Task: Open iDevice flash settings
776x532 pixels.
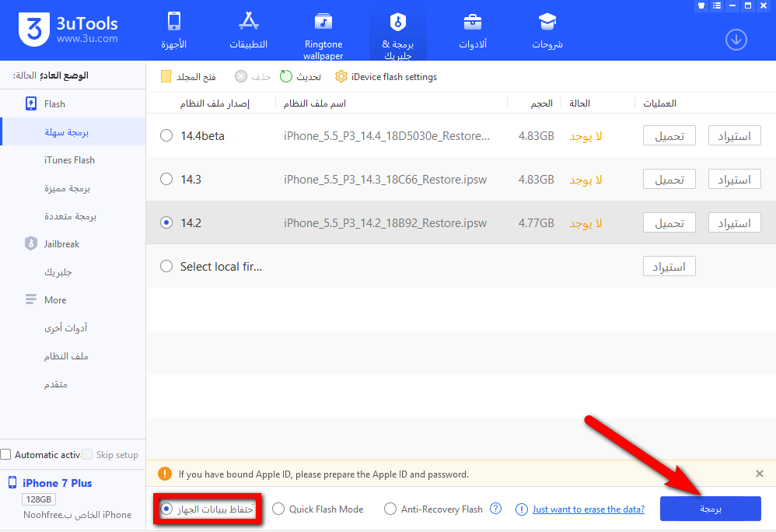Action: tap(386, 77)
